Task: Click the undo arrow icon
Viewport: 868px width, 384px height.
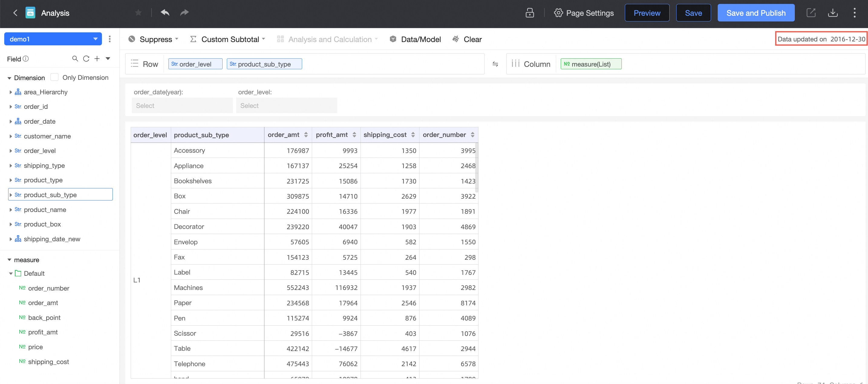Action: [x=165, y=13]
